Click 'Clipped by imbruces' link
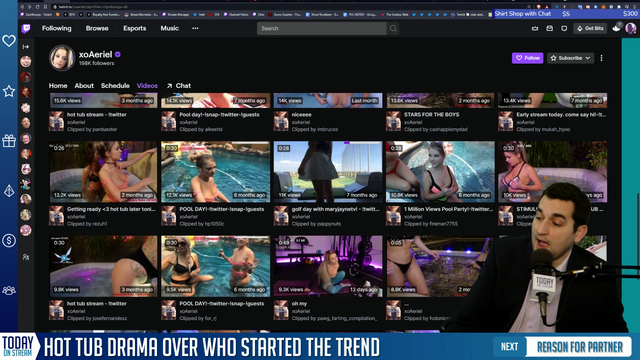 pos(315,129)
